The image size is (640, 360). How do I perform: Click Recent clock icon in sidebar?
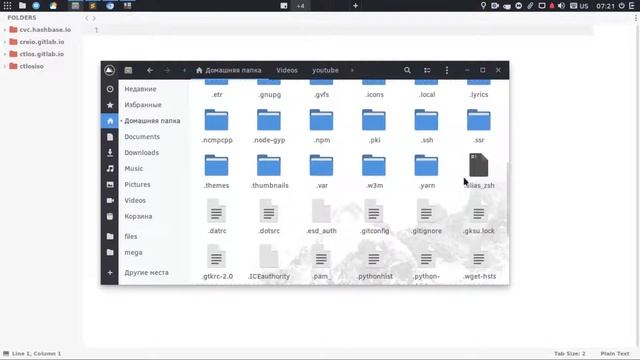[x=110, y=89]
